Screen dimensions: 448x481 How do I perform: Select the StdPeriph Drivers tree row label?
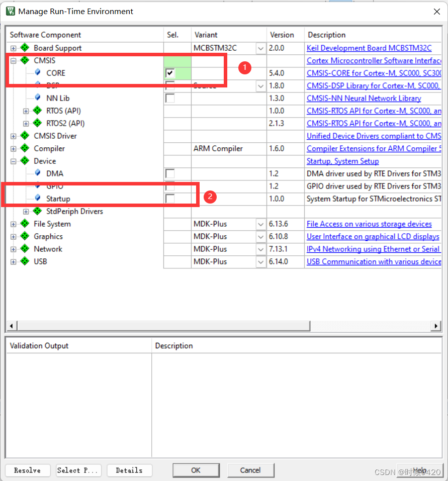pyautogui.click(x=74, y=212)
